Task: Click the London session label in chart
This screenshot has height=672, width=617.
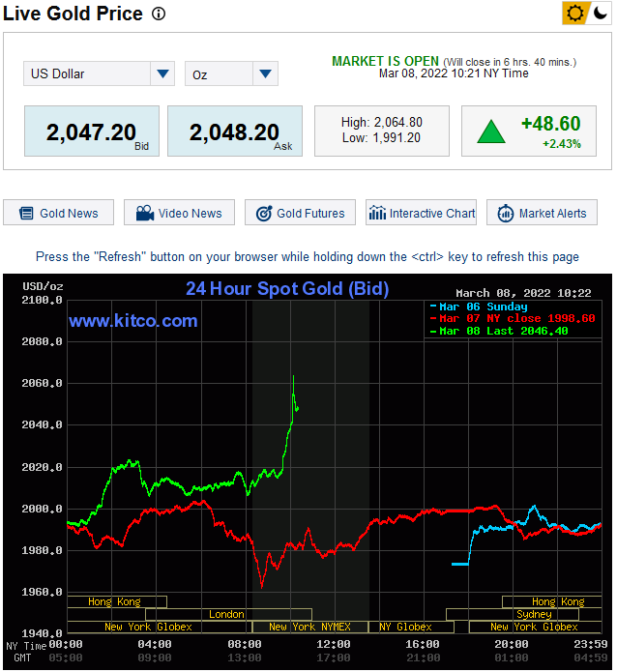Action: pos(226,614)
